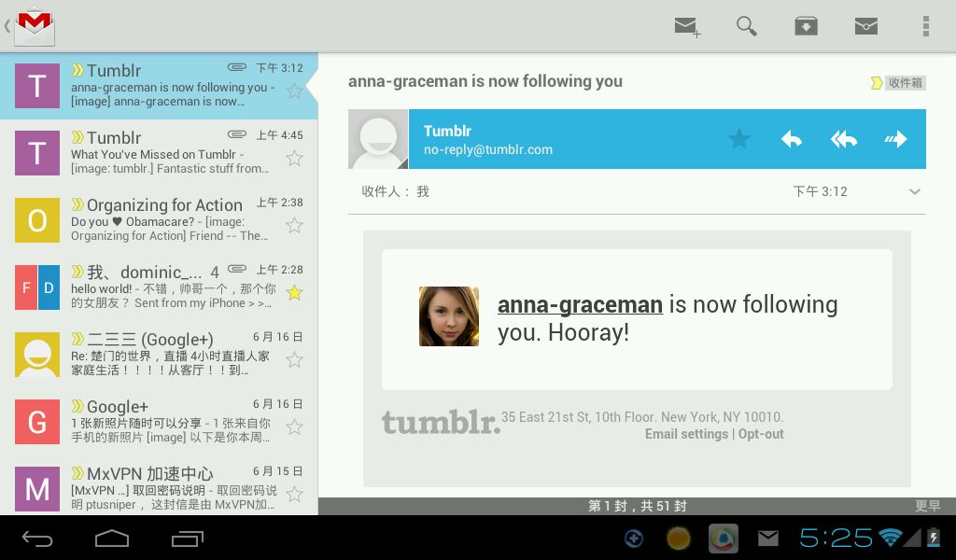Open Android recent apps button

tap(187, 538)
